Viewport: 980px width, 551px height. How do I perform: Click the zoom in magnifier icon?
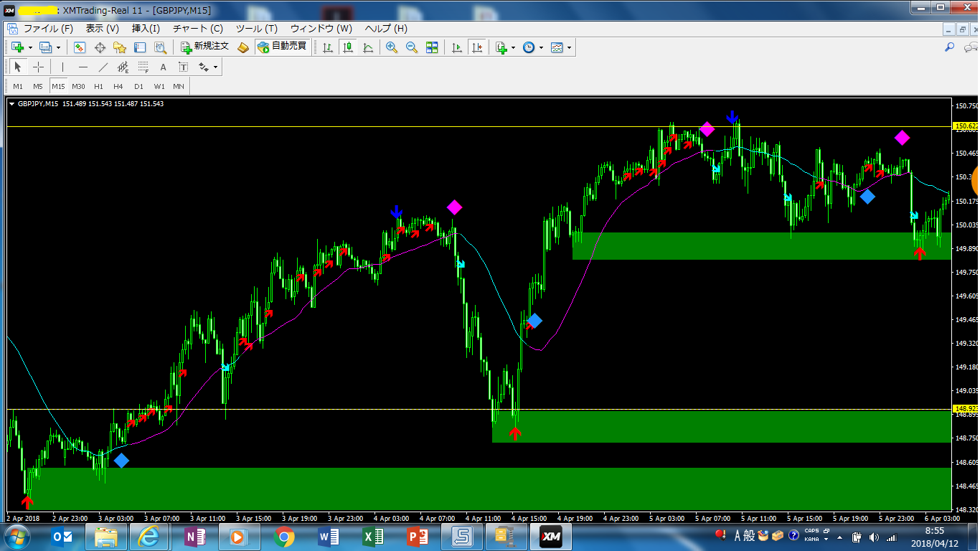[x=391, y=47]
